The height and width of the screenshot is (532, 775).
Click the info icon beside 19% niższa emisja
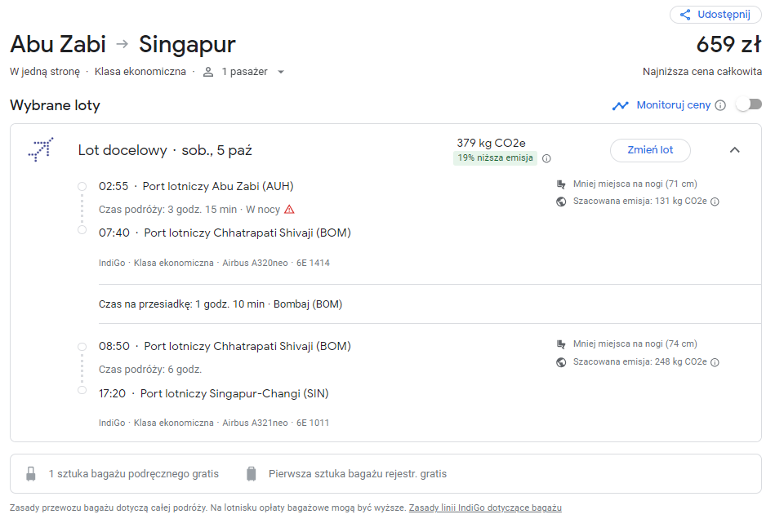click(x=546, y=158)
